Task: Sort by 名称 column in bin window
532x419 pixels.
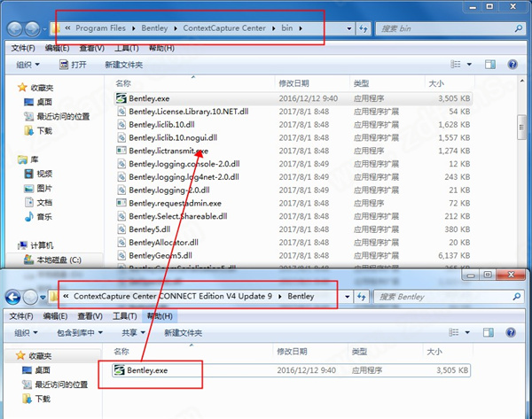Action: point(123,83)
